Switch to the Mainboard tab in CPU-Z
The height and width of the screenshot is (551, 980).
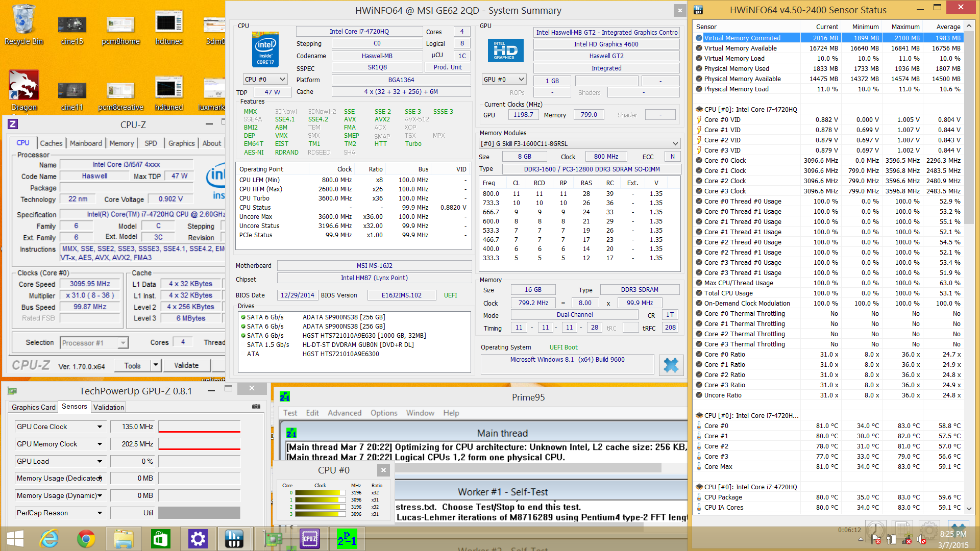[x=86, y=143]
